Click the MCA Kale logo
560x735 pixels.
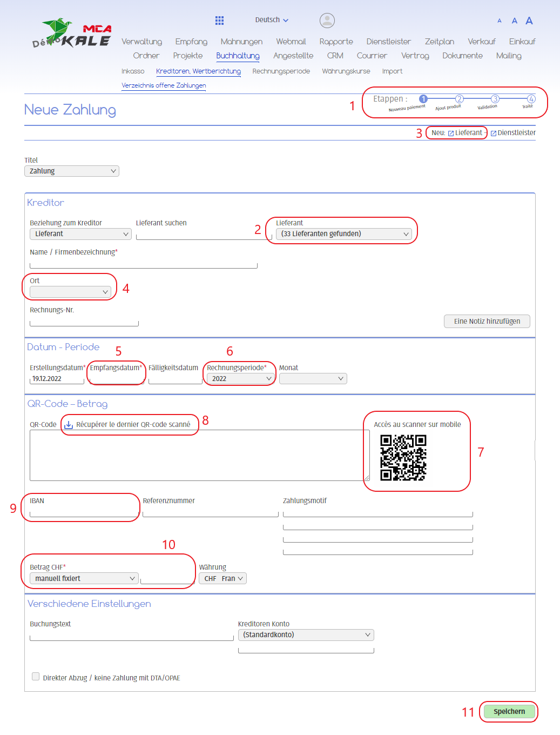[72, 34]
